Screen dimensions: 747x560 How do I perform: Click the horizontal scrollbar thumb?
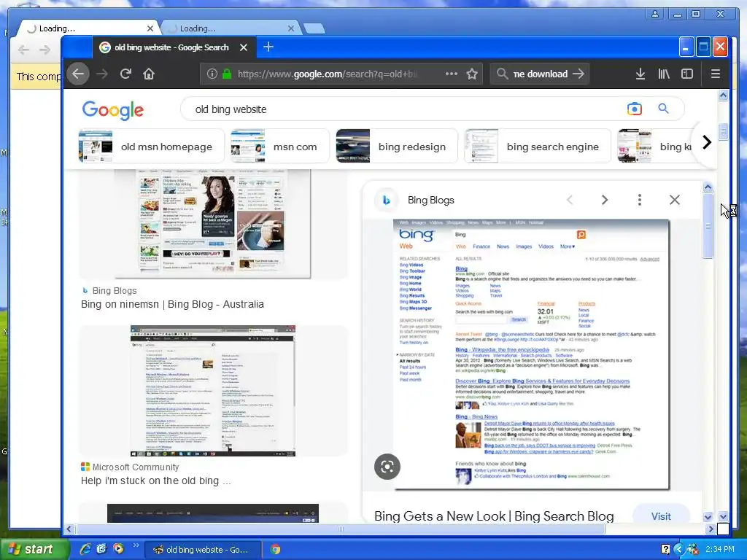(x=341, y=529)
